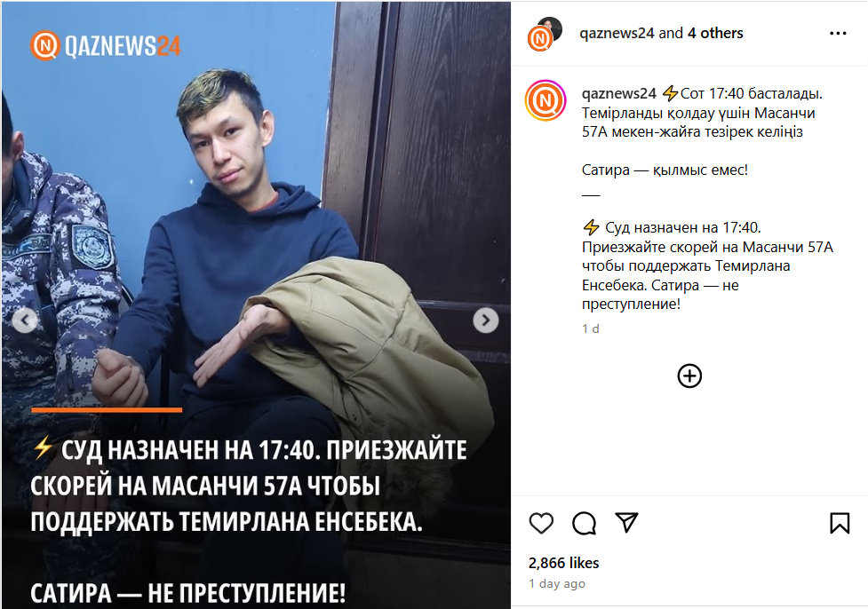Go to previous carousel image
The width and height of the screenshot is (868, 609).
point(25,320)
